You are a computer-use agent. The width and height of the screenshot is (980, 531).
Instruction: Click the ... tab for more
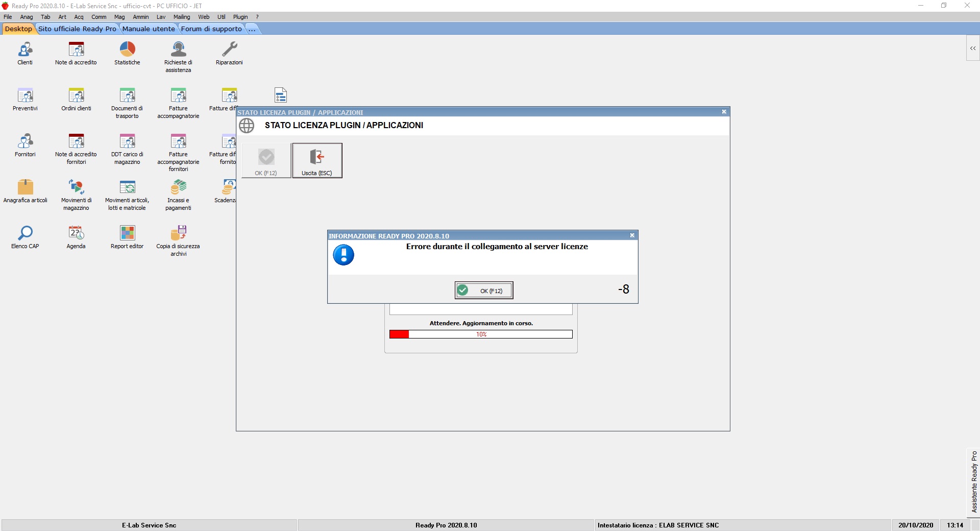coord(252,29)
